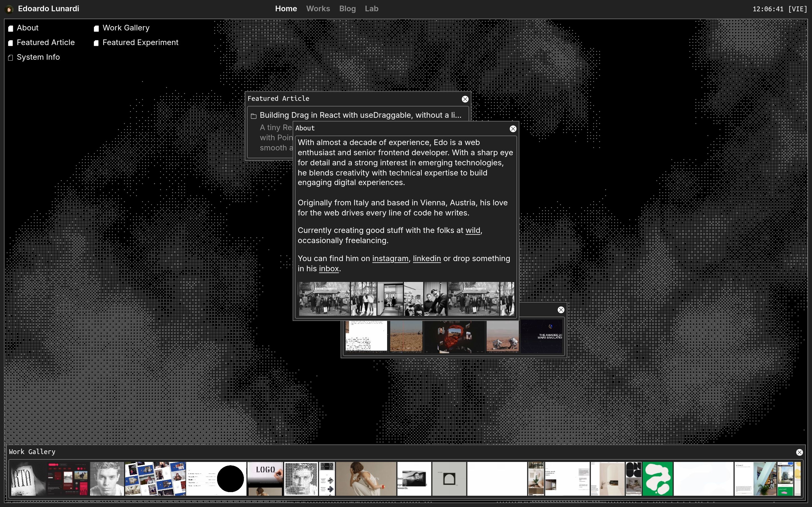Image resolution: width=812 pixels, height=507 pixels.
Task: Toggle the Work Gallery desktop icon
Action: (96, 28)
